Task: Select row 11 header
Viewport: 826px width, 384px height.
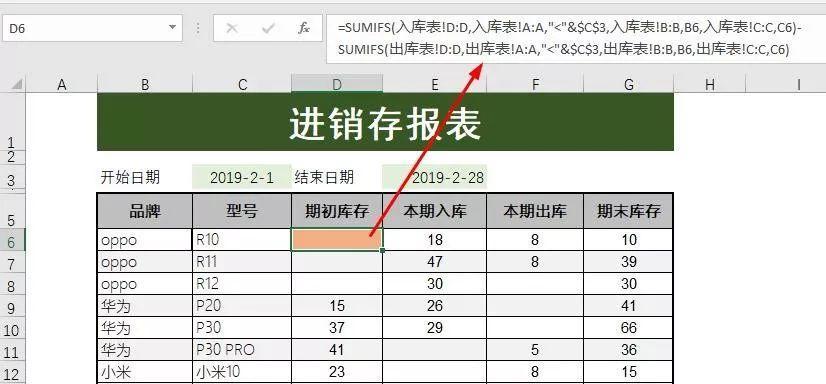Action: [x=13, y=350]
